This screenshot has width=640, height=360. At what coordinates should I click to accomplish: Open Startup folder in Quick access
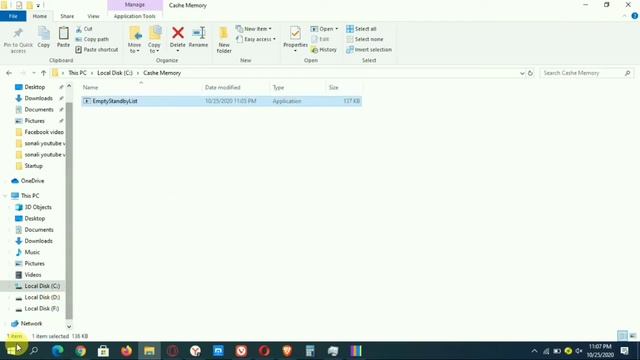(x=33, y=166)
